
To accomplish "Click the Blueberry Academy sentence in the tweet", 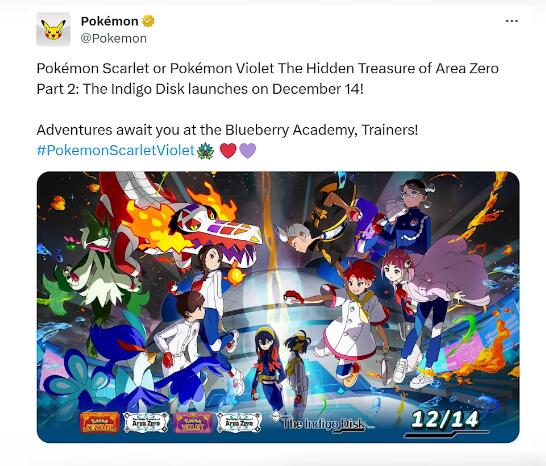I will (x=227, y=130).
